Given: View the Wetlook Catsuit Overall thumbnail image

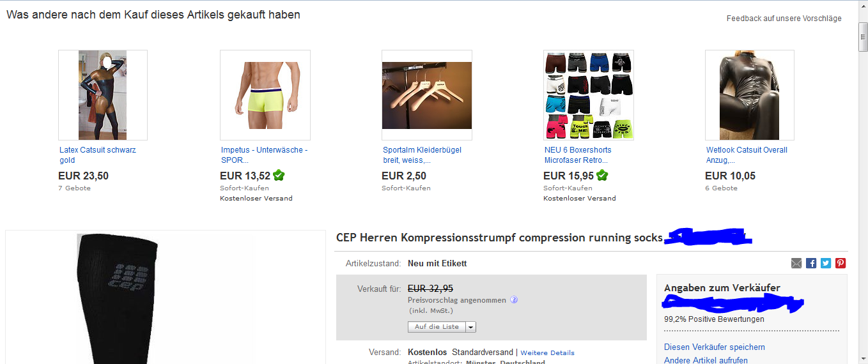Looking at the screenshot, I should coord(750,95).
